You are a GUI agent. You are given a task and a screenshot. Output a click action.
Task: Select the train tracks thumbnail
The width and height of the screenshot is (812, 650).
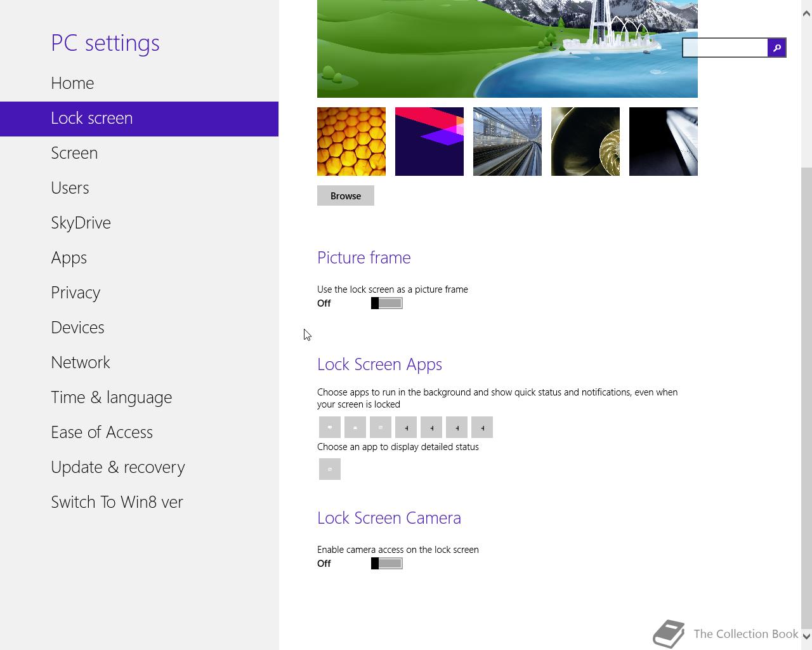[507, 142]
